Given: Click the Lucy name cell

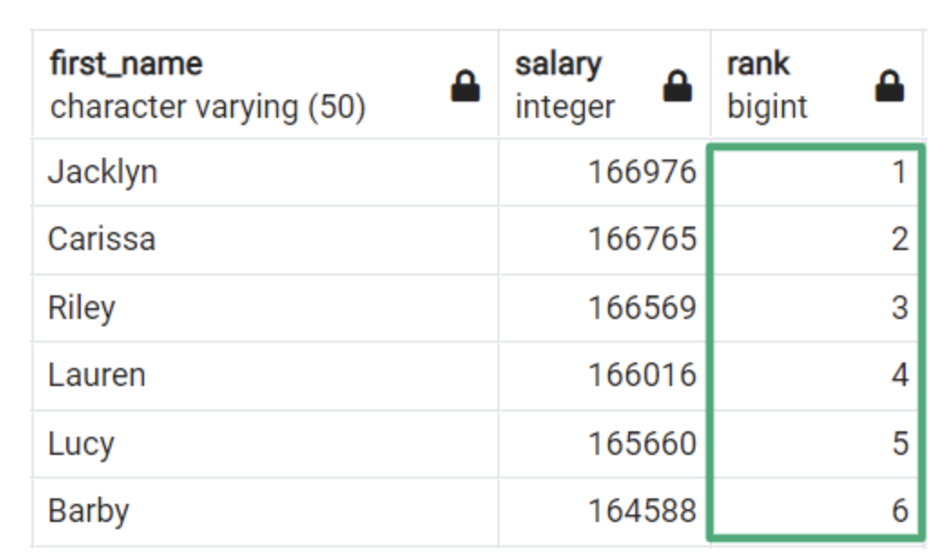Looking at the screenshot, I should coord(81,444).
